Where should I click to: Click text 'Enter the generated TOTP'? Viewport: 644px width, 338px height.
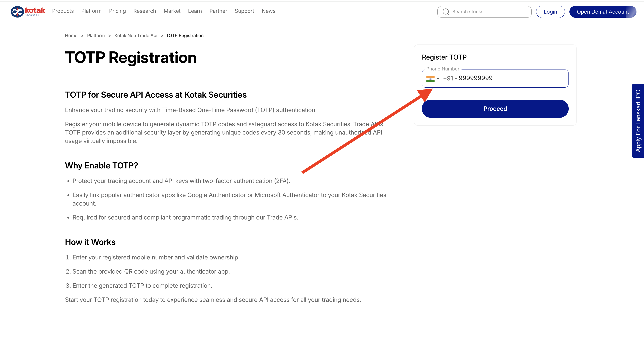[142, 285]
